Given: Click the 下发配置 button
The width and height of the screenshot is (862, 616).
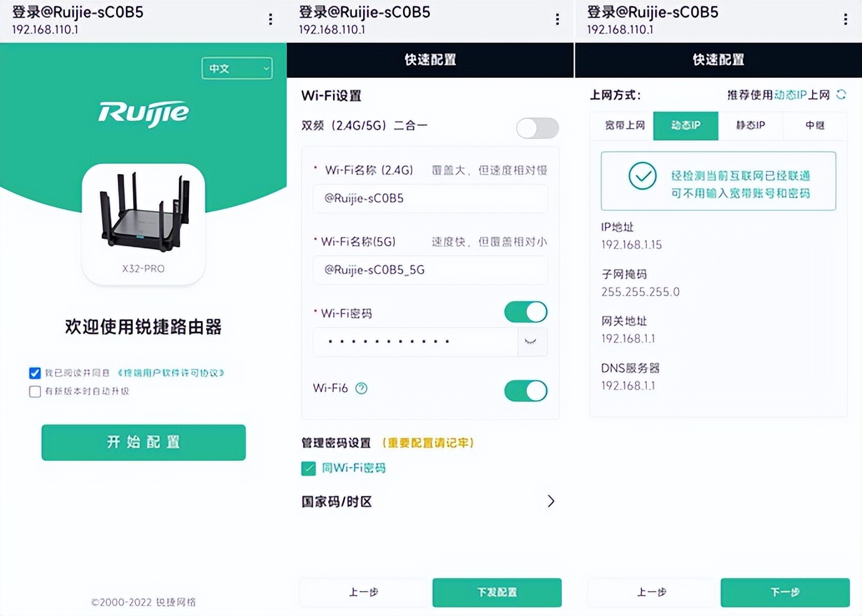Looking at the screenshot, I should 496,592.
